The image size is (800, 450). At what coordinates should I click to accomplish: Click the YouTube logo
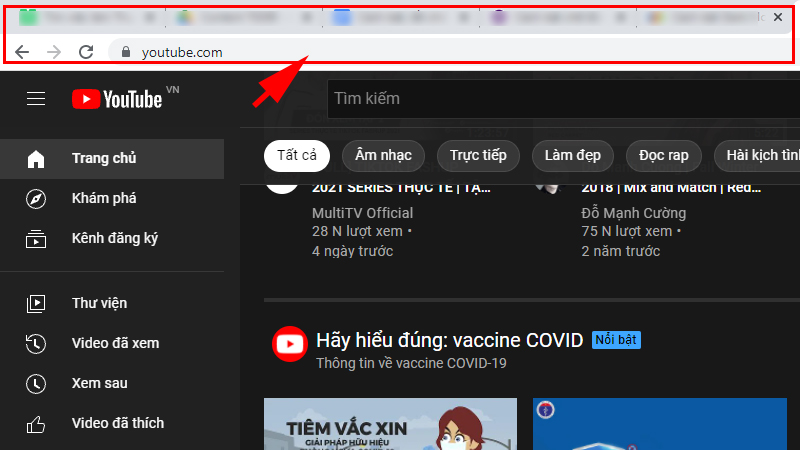pyautogui.click(x=117, y=99)
